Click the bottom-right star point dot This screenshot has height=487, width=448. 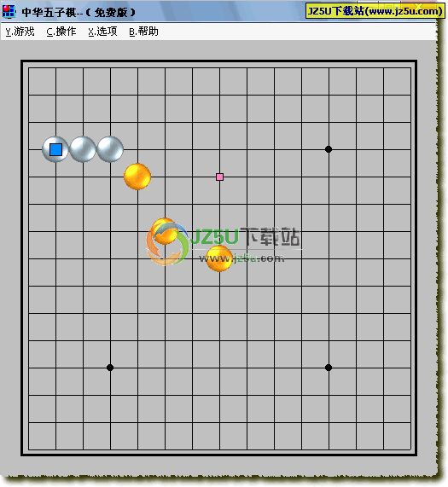pos(329,368)
